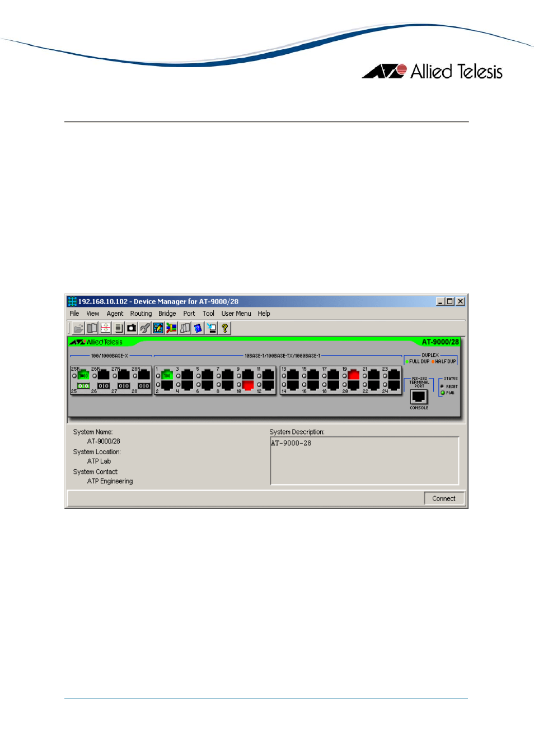
Task: Open the Routing menu
Action: (141, 314)
